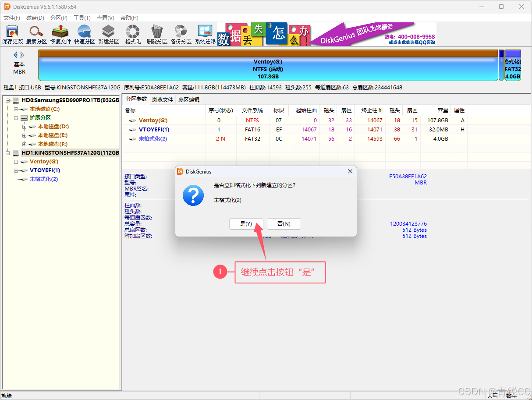Click the disk icon of 未格式化(2) table row
Viewport: 532px width, 400px height.
[x=133, y=139]
